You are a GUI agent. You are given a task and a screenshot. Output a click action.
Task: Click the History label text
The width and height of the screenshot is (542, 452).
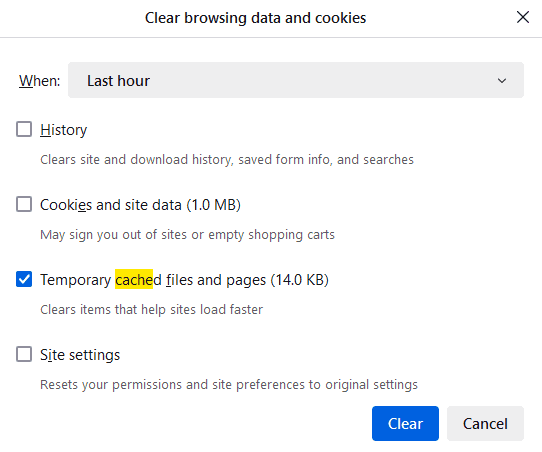coord(64,130)
